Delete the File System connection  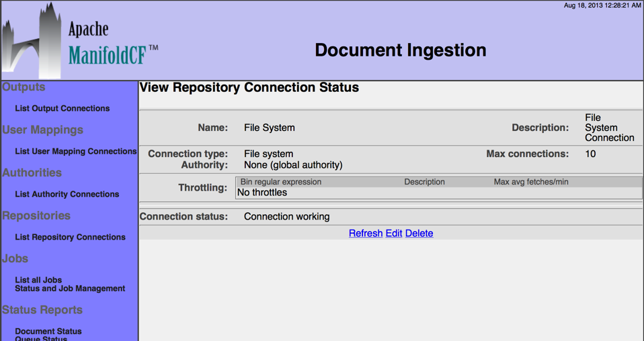pyautogui.click(x=419, y=233)
